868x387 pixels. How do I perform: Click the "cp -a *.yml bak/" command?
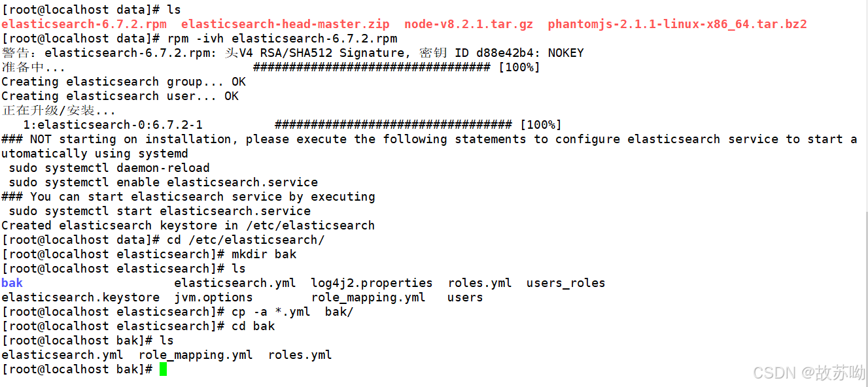(x=292, y=312)
